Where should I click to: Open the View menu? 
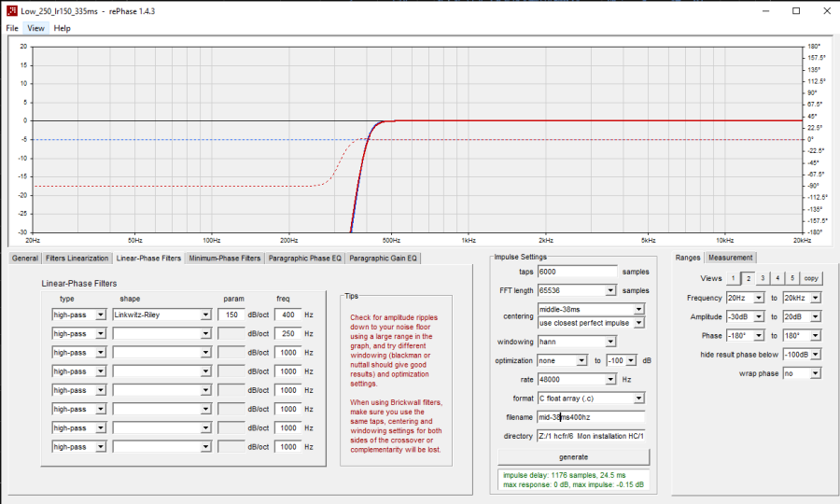coord(35,28)
